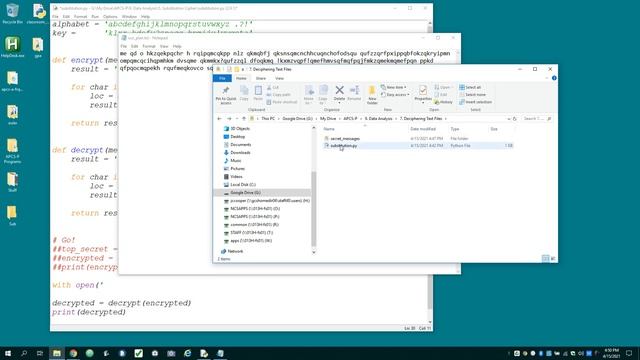Sort files by Date modified column header
The image size is (640, 360).
(423, 129)
